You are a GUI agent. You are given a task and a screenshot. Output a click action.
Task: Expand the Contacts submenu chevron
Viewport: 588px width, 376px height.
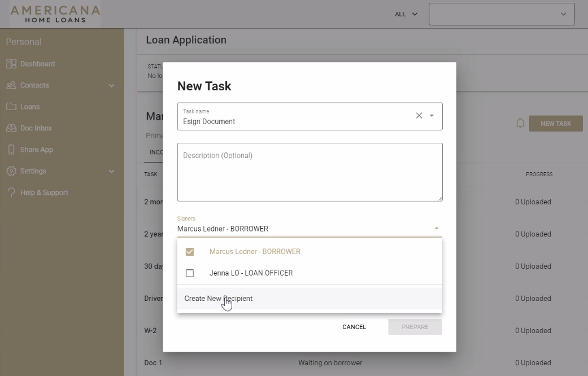pyautogui.click(x=111, y=86)
